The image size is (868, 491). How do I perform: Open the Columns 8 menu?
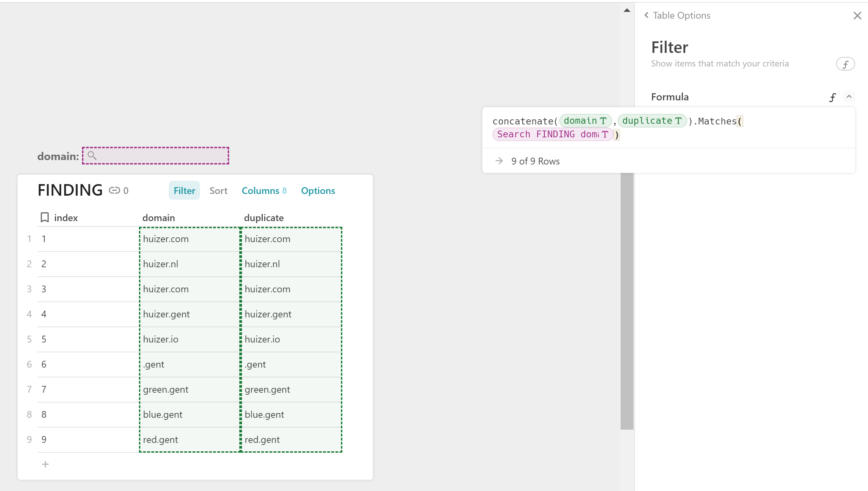click(x=264, y=191)
